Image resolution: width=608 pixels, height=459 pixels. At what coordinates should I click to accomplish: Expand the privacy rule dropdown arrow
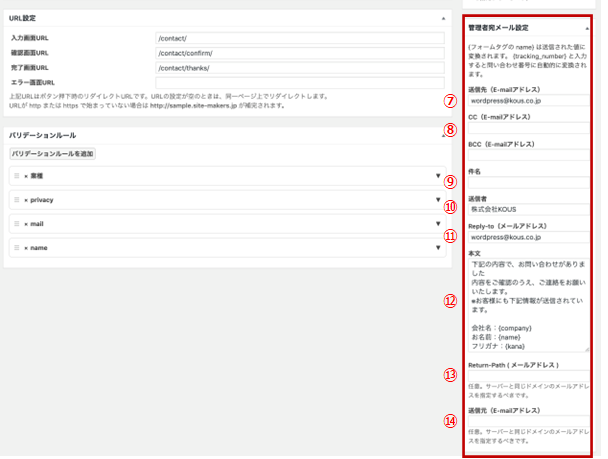click(438, 200)
